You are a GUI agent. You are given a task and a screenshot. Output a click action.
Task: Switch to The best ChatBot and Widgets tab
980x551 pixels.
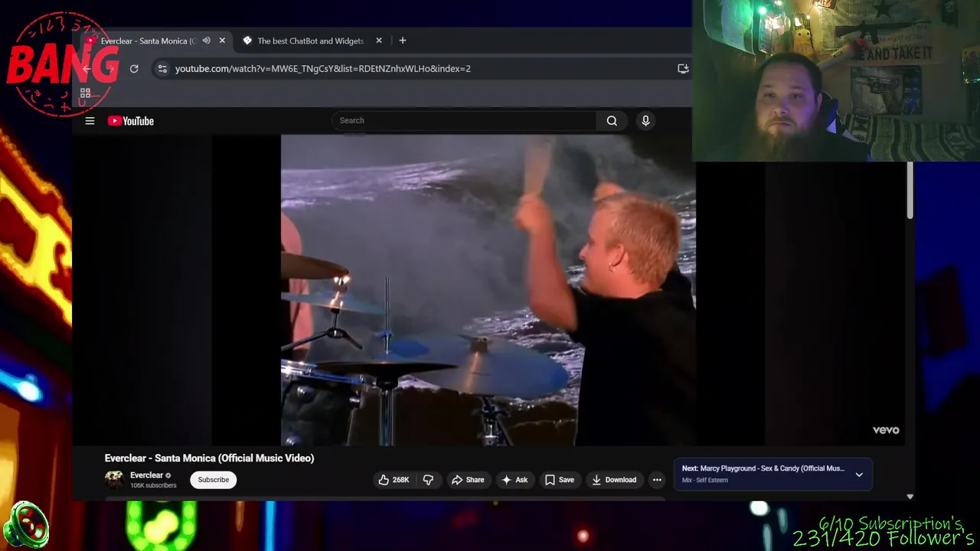(310, 41)
